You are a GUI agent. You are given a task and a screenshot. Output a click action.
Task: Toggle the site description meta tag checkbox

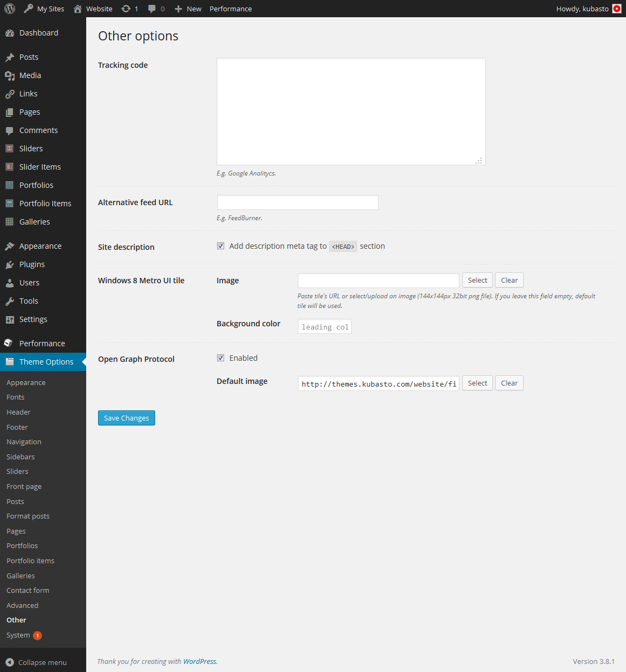pyautogui.click(x=220, y=246)
